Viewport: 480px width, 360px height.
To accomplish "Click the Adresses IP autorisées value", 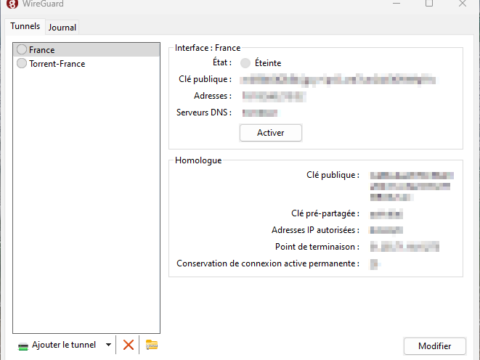I will click(386, 230).
